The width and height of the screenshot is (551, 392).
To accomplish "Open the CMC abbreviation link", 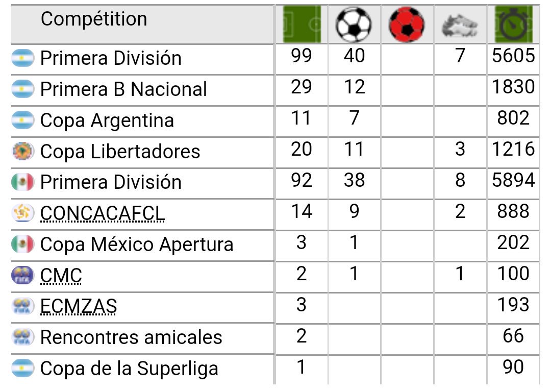I will tap(61, 275).
